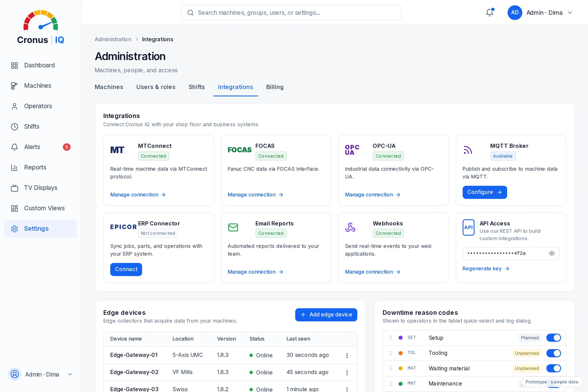Click Manage connection for MTConnect
588x392 pixels.
click(x=138, y=195)
